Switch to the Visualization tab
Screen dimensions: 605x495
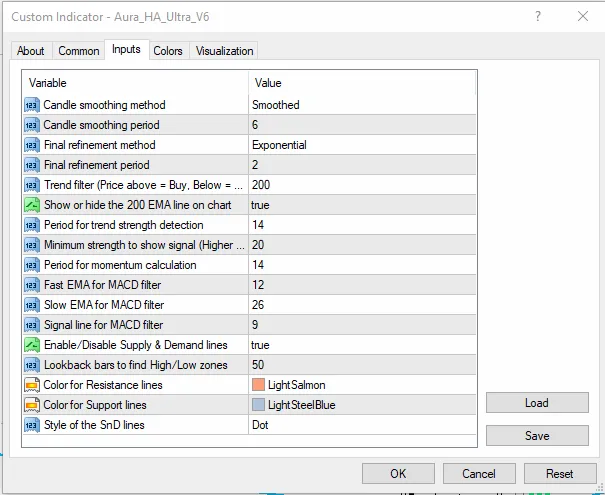point(224,51)
